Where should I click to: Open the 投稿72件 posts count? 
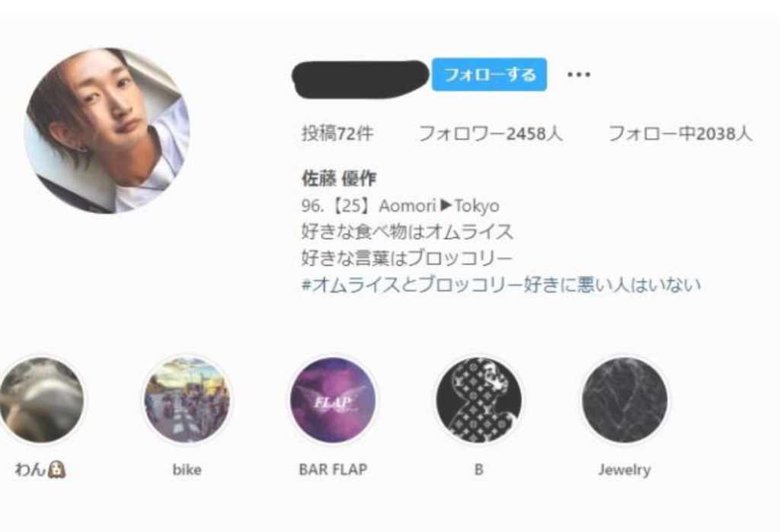click(337, 133)
